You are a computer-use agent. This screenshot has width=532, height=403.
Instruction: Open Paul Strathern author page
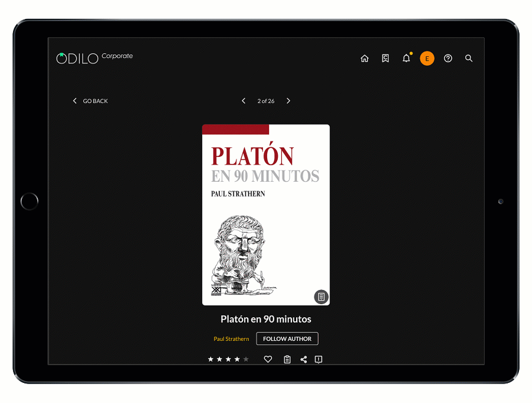pos(231,338)
